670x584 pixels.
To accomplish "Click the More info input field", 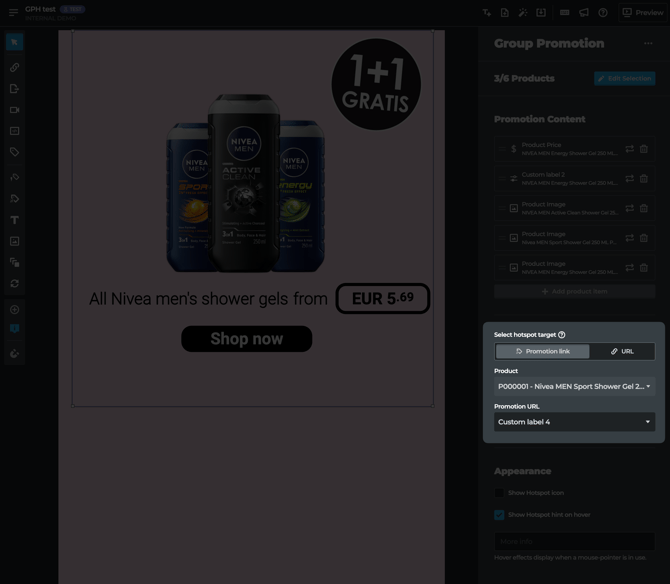I will tap(574, 541).
